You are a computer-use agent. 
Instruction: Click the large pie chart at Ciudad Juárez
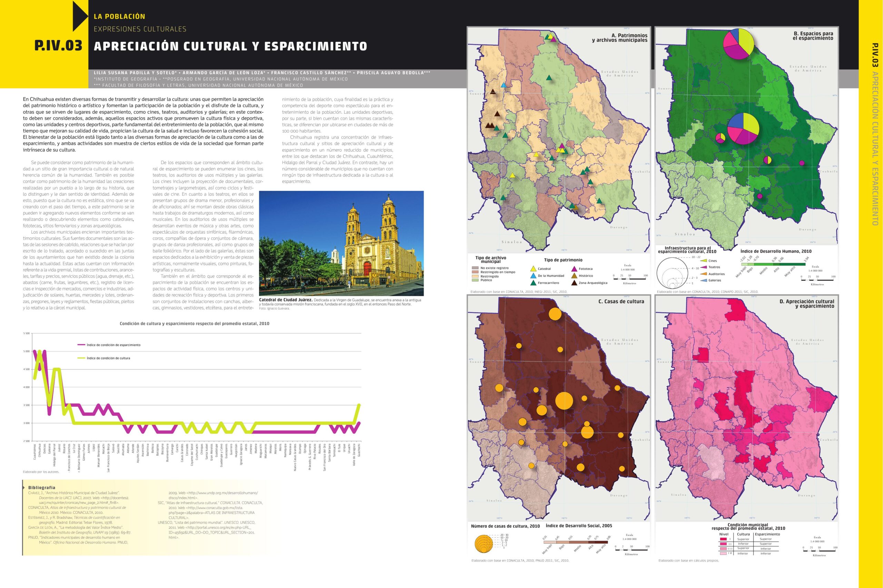(x=738, y=44)
